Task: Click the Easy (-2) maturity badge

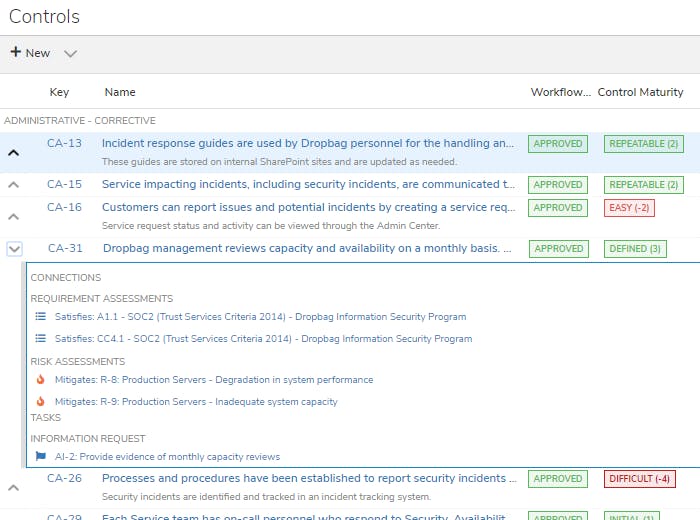Action: pos(629,208)
